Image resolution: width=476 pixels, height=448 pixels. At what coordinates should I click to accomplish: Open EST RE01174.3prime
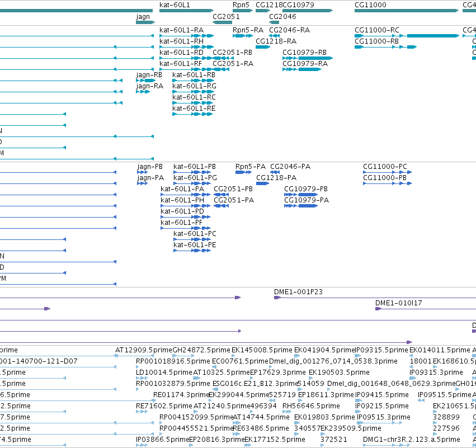click(x=182, y=395)
